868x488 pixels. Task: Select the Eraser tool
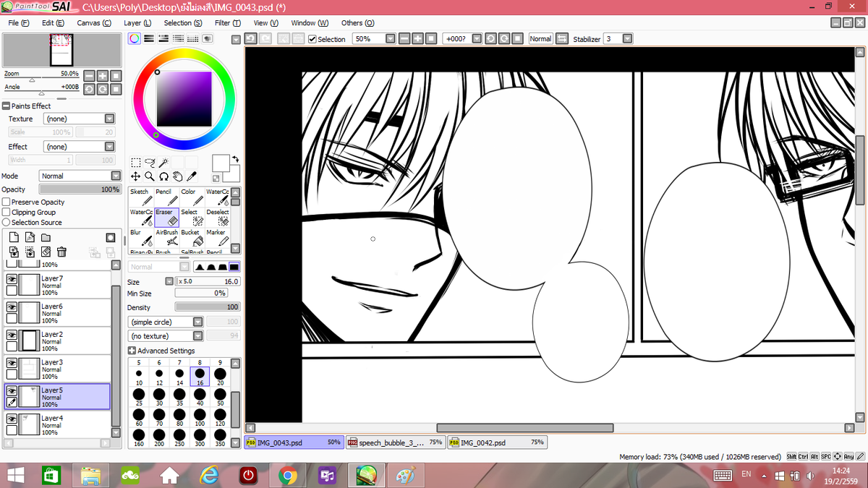[x=166, y=218]
